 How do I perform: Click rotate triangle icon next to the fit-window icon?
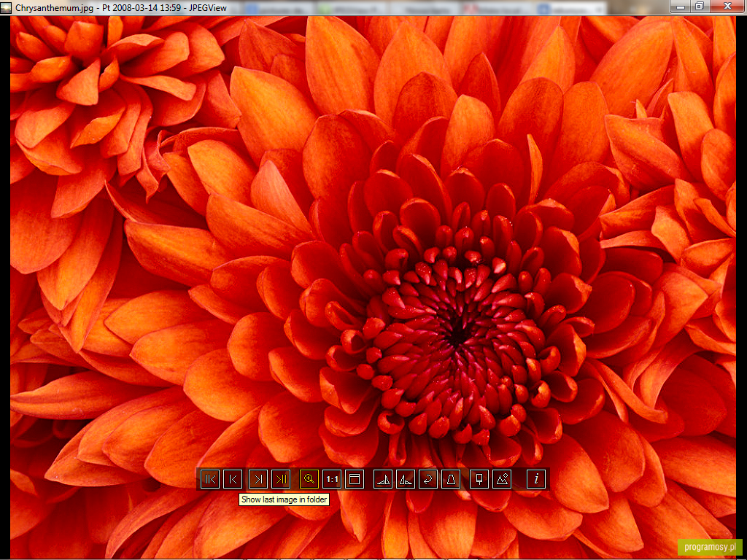coord(382,479)
